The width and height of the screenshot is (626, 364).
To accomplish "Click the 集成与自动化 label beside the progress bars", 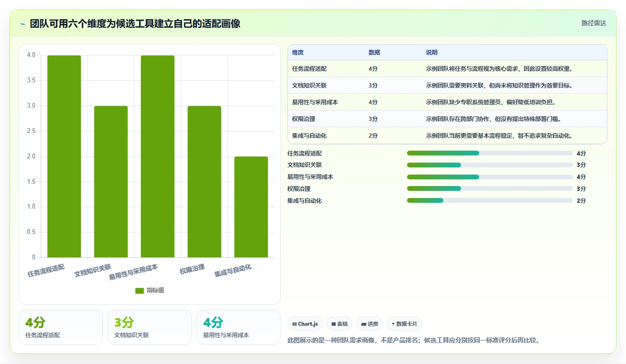I will [305, 200].
